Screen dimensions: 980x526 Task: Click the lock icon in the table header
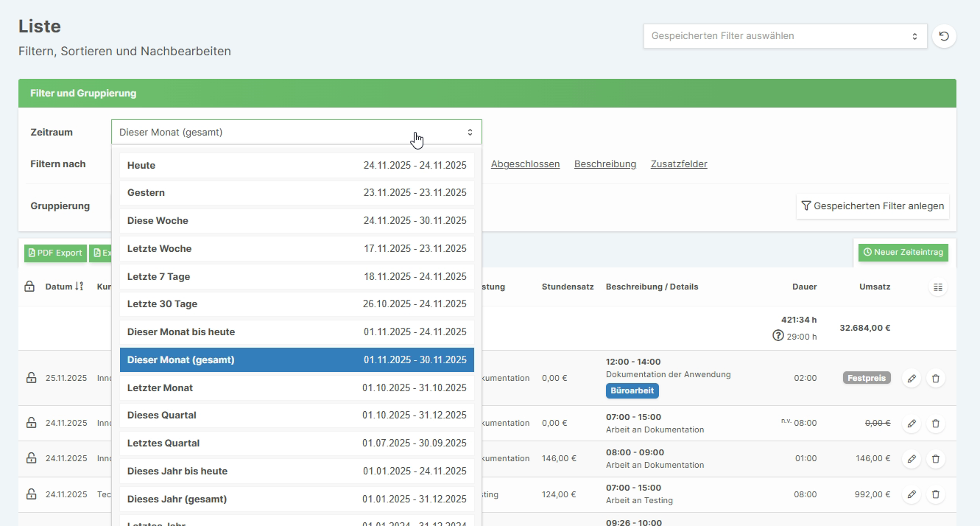tap(30, 287)
